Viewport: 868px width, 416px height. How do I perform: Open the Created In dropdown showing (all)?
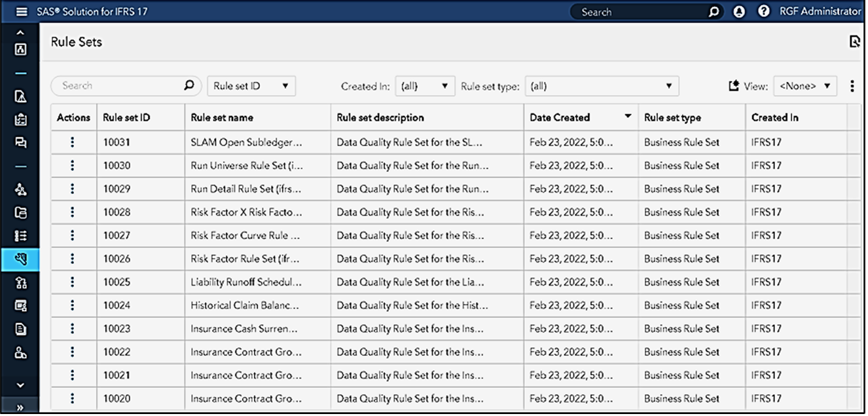click(425, 85)
